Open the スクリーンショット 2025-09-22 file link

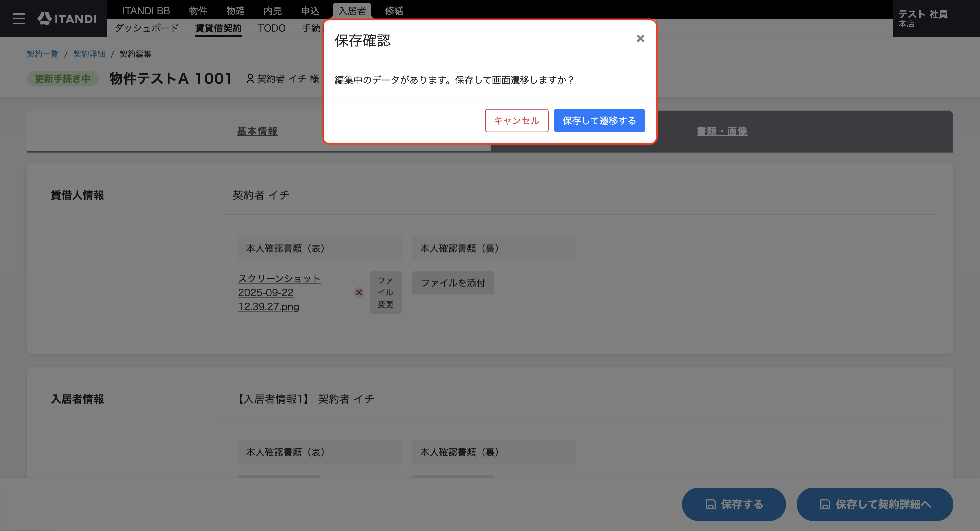point(279,292)
